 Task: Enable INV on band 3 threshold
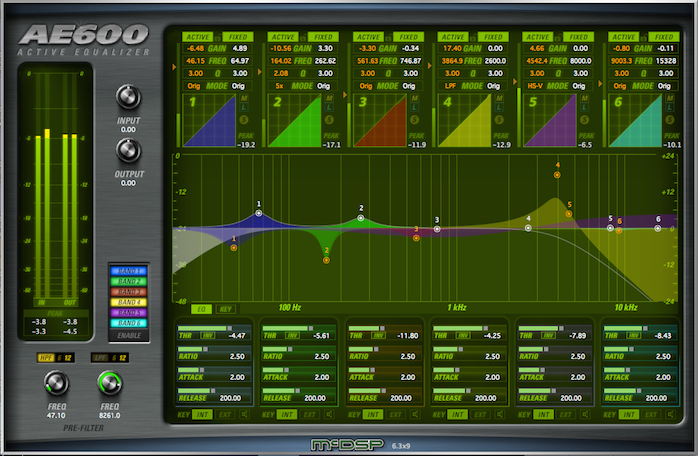click(x=378, y=335)
